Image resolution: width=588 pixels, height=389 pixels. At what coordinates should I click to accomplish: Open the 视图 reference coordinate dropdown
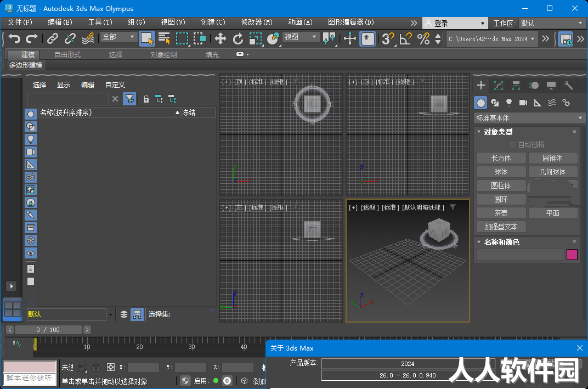click(300, 37)
